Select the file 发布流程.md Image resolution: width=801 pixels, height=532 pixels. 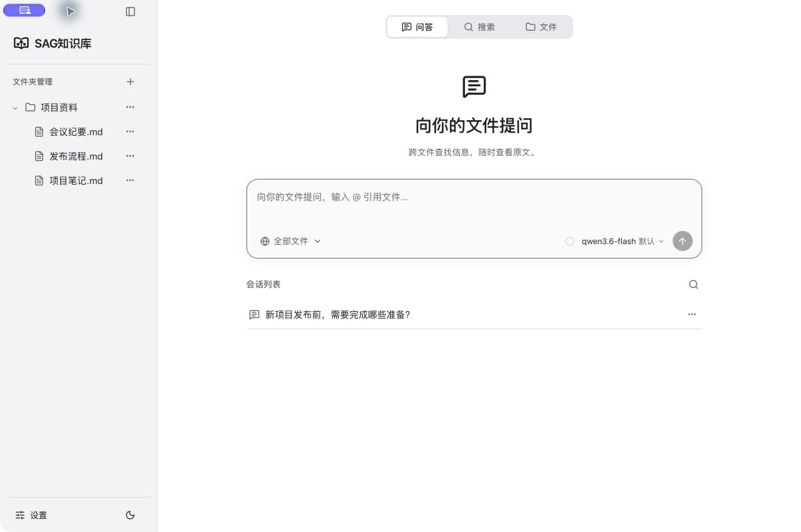(76, 156)
